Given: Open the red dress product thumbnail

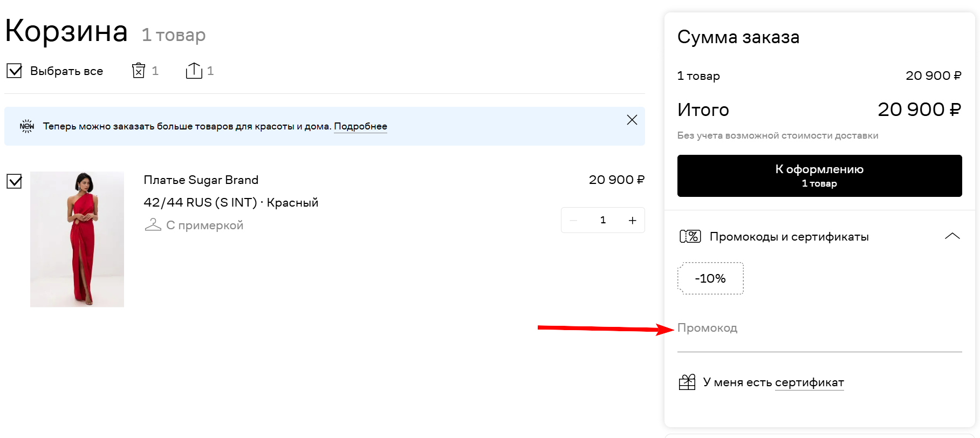Looking at the screenshot, I should [x=77, y=239].
